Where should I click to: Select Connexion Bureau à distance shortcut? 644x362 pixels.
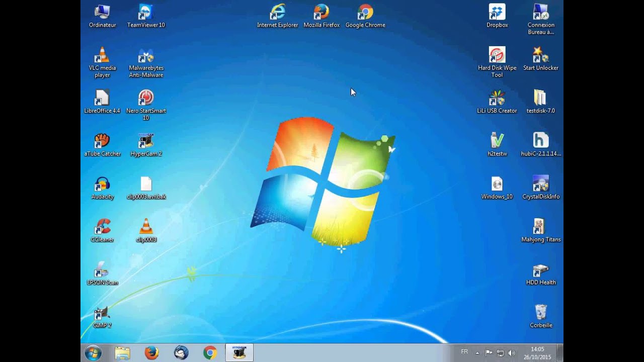click(541, 19)
